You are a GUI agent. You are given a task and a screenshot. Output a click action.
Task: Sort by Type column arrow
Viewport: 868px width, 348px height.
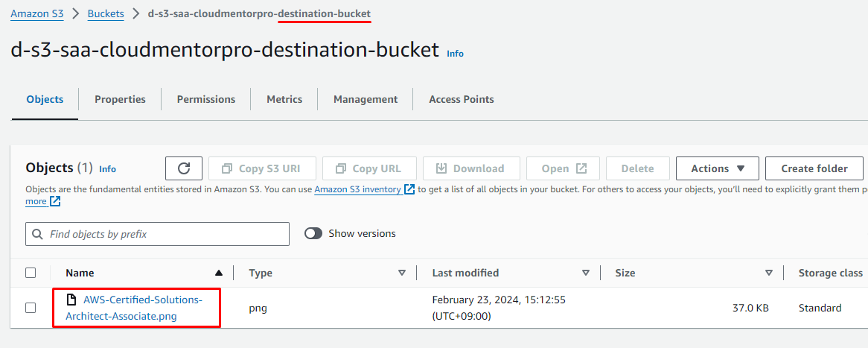click(402, 273)
